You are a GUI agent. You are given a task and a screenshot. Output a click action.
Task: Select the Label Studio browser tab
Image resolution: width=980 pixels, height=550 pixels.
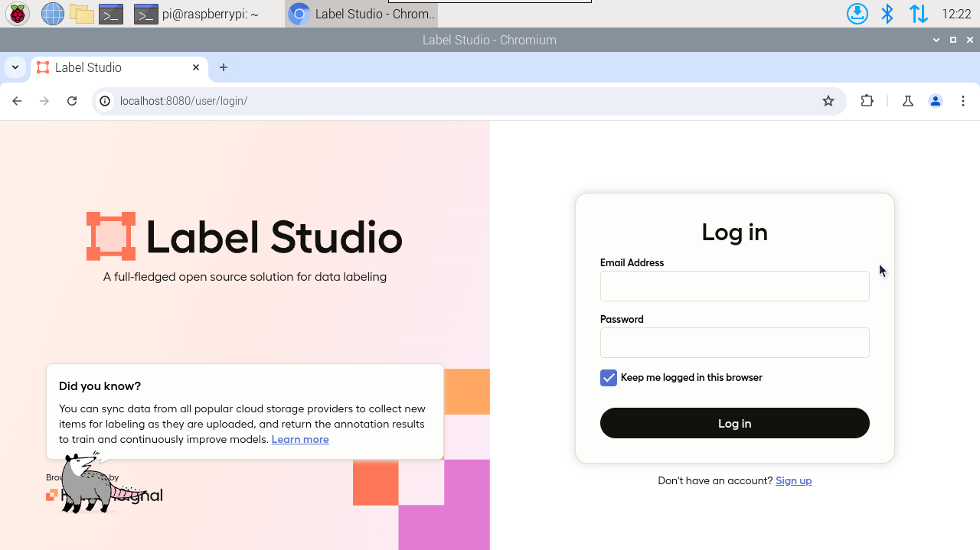(x=119, y=67)
